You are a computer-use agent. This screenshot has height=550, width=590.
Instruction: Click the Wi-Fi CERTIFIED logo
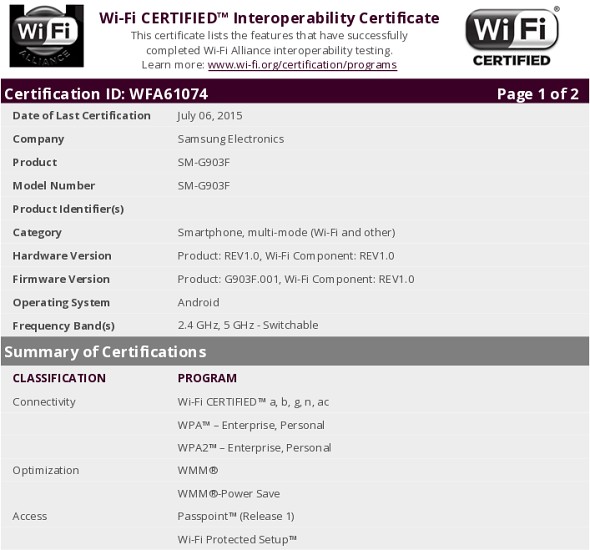click(x=512, y=36)
